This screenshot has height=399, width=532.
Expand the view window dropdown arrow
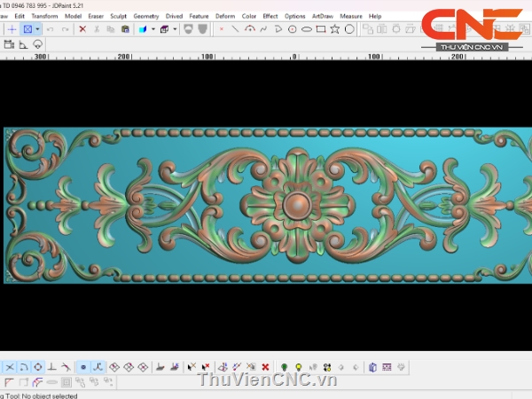pos(37,29)
